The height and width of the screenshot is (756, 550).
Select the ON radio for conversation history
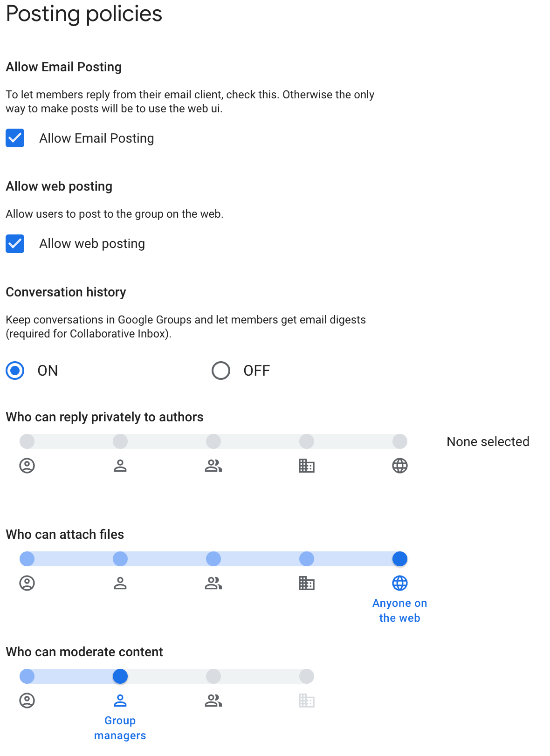tap(15, 371)
